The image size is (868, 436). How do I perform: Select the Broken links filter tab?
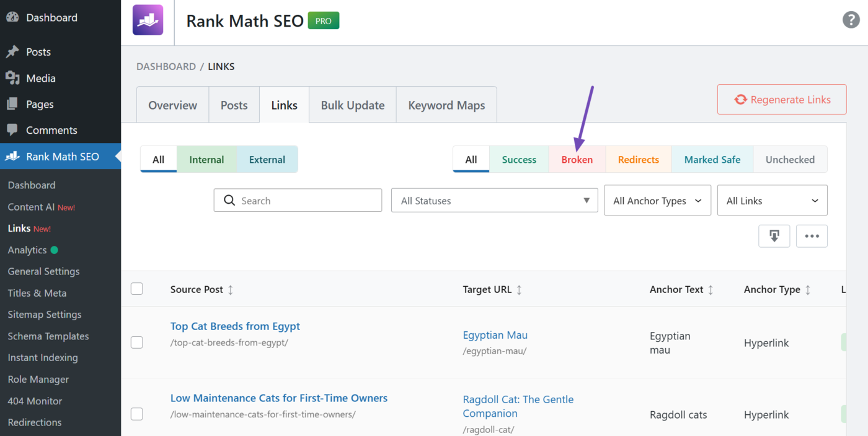pyautogui.click(x=577, y=159)
